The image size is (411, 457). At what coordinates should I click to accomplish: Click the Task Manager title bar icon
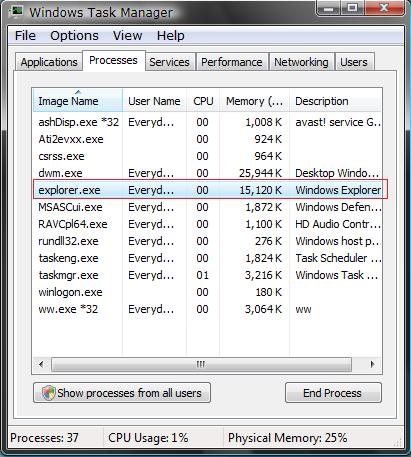tap(16, 11)
